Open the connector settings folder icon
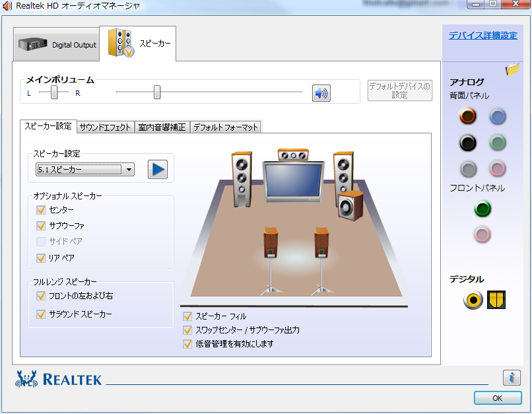 (x=512, y=69)
